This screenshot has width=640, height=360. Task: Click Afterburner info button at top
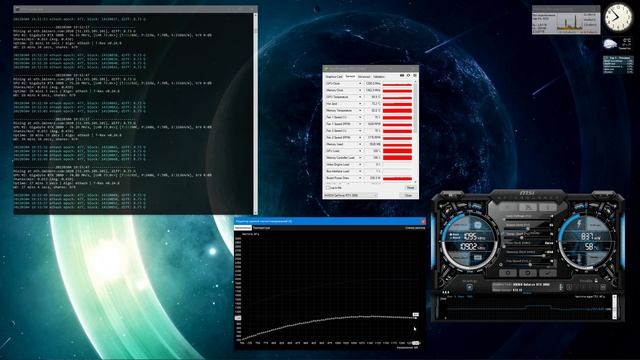547,207
